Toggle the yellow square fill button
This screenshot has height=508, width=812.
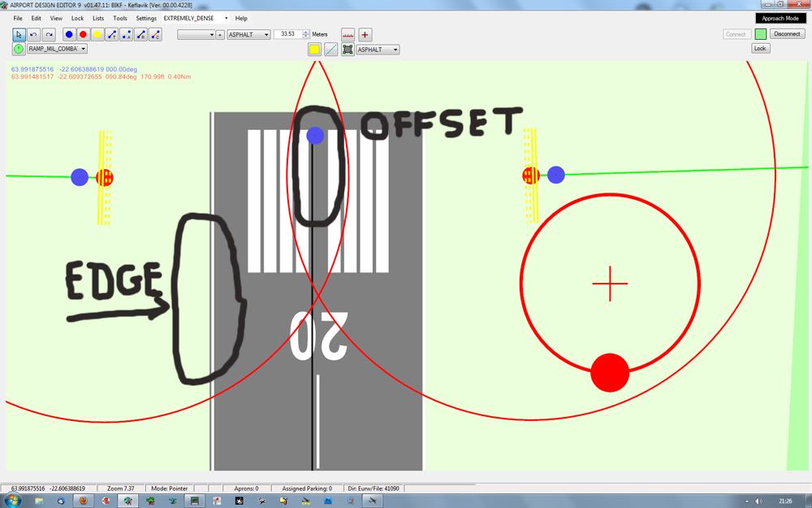click(x=314, y=50)
